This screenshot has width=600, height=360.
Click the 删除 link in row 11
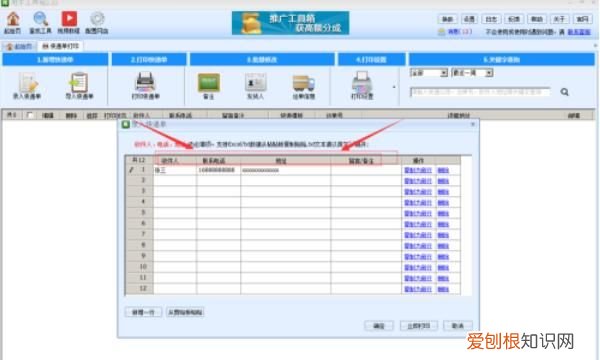click(443, 279)
